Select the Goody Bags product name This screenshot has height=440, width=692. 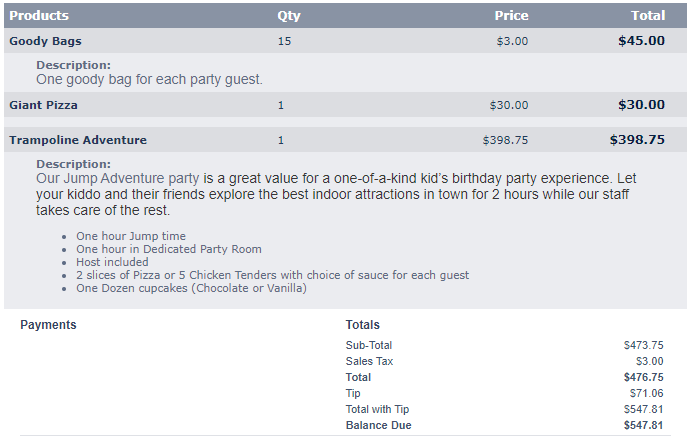pyautogui.click(x=45, y=41)
